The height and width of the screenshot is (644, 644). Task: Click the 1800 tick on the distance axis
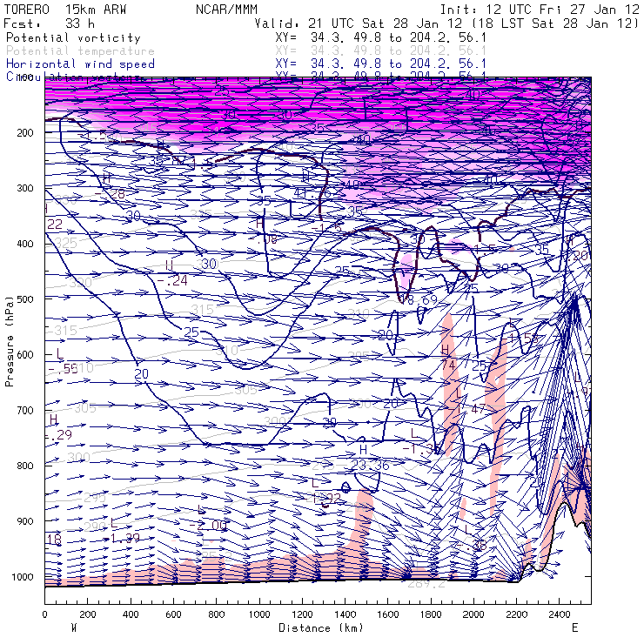pyautogui.click(x=431, y=614)
